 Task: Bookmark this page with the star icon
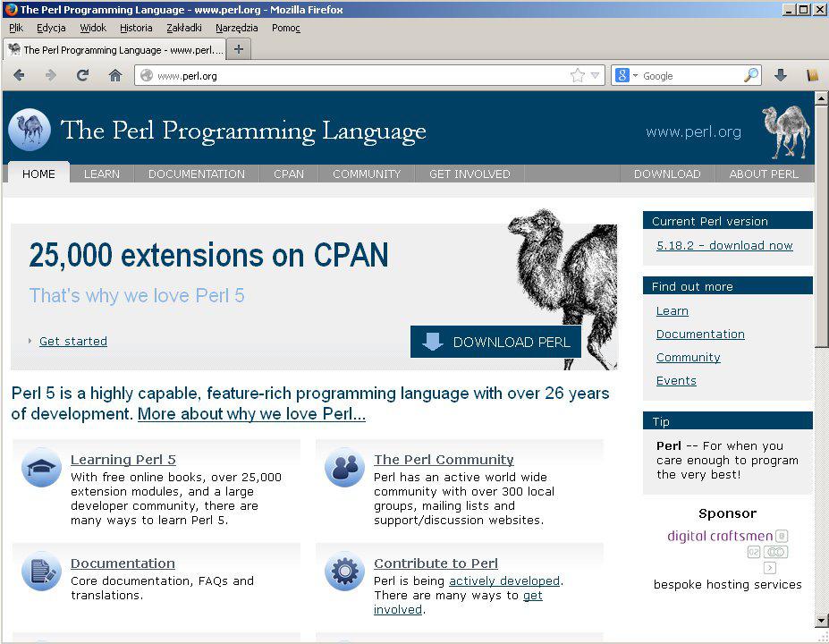coord(578,76)
